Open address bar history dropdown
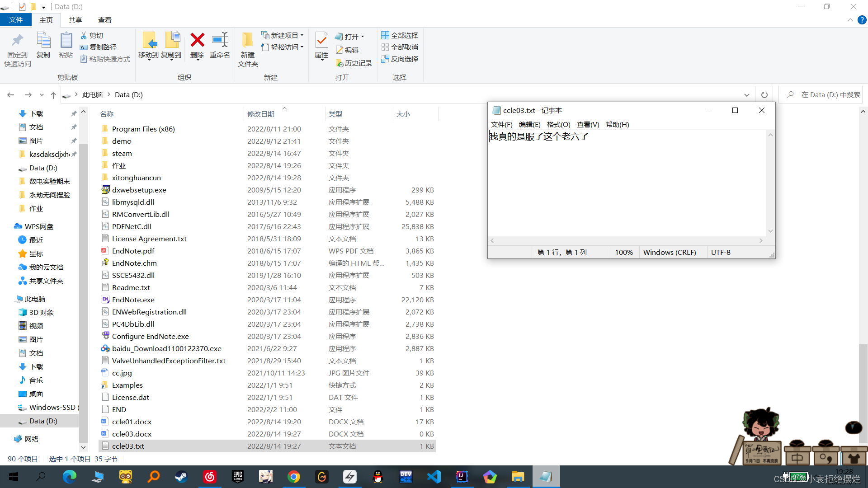The width and height of the screenshot is (868, 488). (746, 95)
